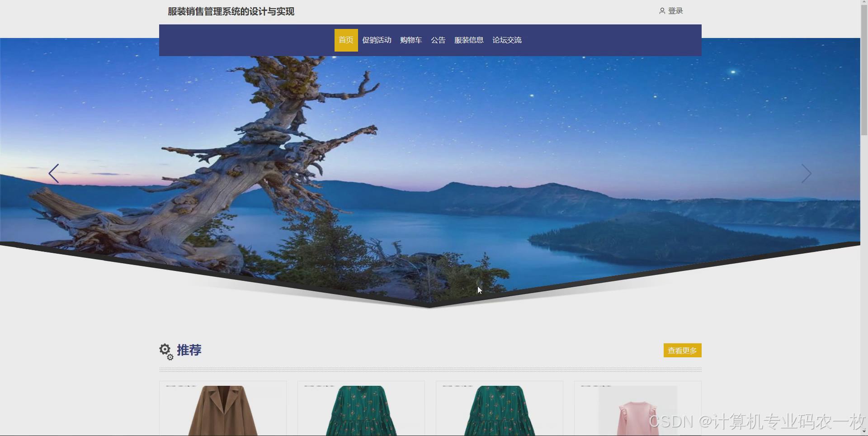Switch to the 促销活动 tab
This screenshot has width=868, height=436.
pyautogui.click(x=377, y=40)
